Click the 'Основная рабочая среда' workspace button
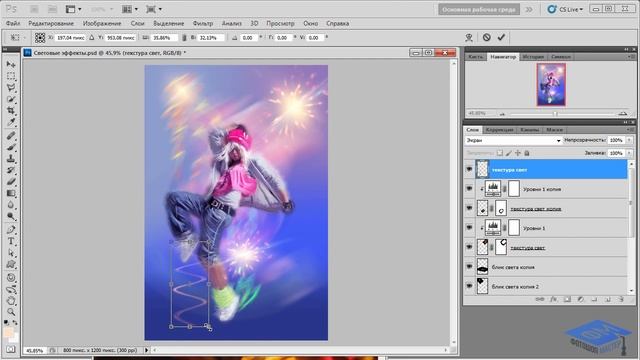This screenshot has height=360, width=640. click(x=479, y=9)
